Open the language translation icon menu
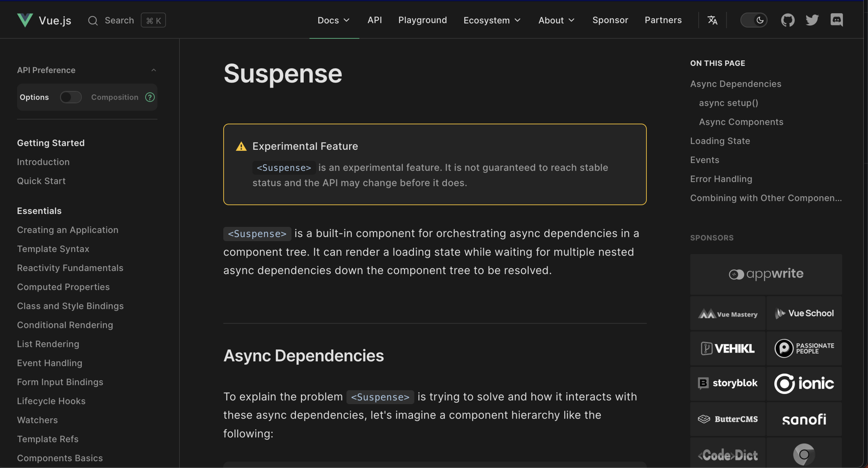Screen dimensions: 868x468 (x=712, y=20)
